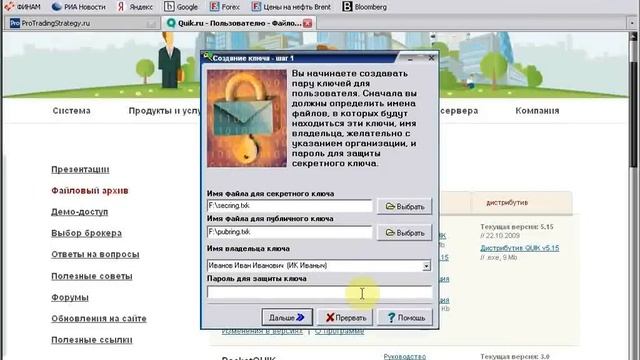Open the tab list arrow at far right
640x360 pixels.
[x=632, y=23]
